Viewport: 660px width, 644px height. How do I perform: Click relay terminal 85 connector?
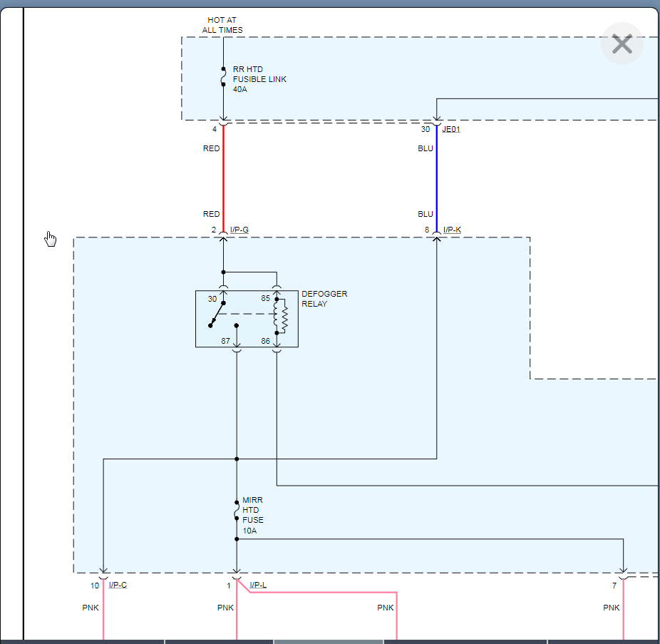pos(277,288)
